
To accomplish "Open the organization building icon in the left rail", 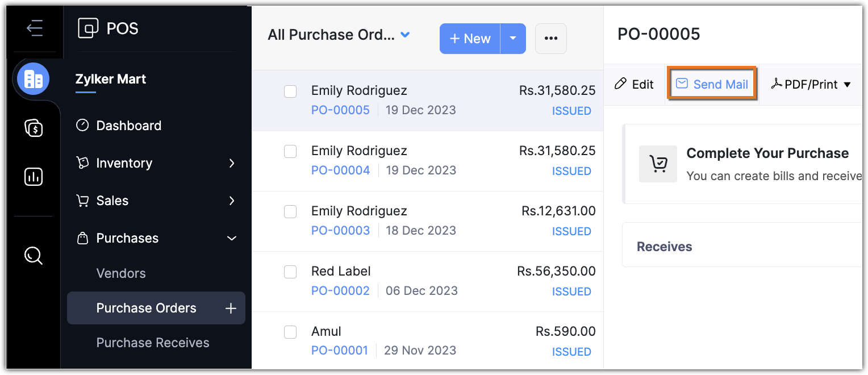I will 34,79.
